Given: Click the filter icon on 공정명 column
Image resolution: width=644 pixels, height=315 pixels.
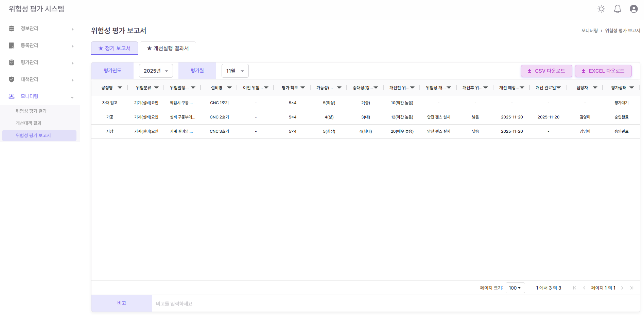Looking at the screenshot, I should tap(120, 88).
